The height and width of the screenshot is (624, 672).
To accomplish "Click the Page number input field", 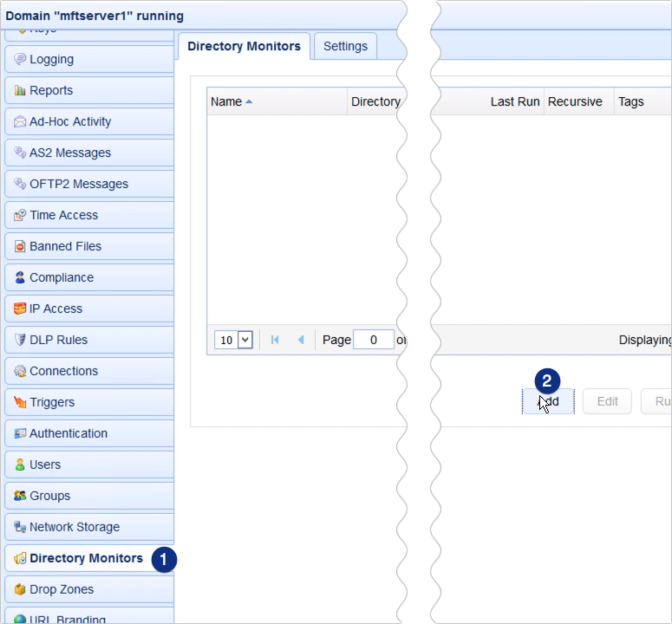I will coord(374,340).
